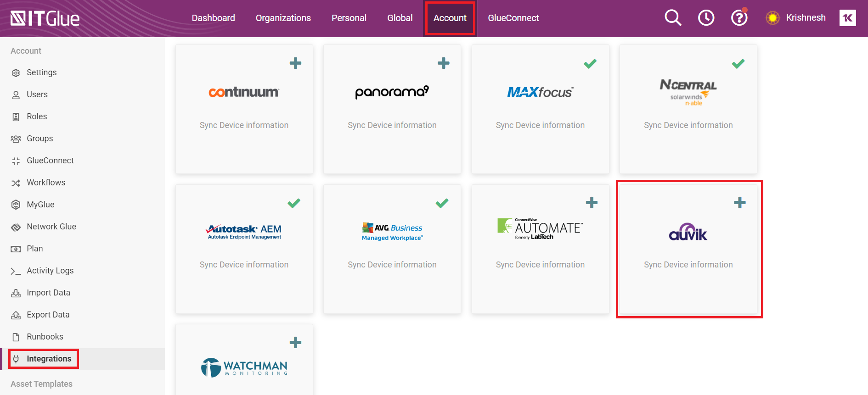This screenshot has height=395, width=868.
Task: Go to Settings in the sidebar
Action: click(42, 72)
